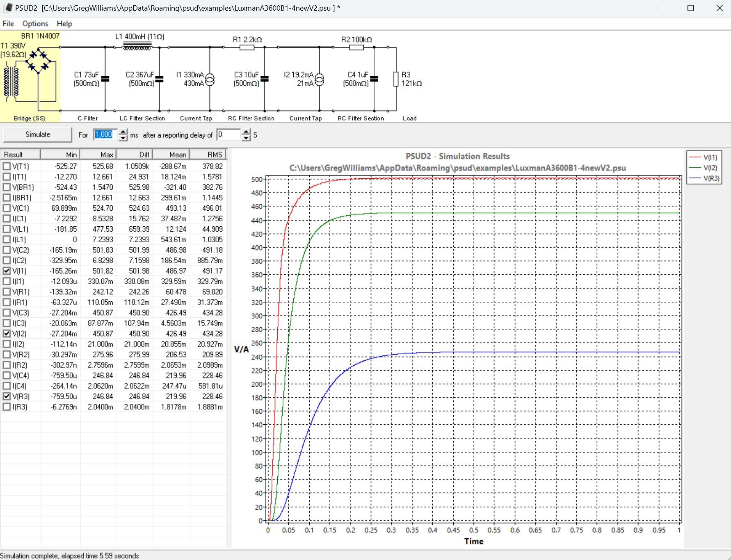Click the L1 400mH (11Ω) component label
The height and width of the screenshot is (560, 731).
click(x=139, y=37)
